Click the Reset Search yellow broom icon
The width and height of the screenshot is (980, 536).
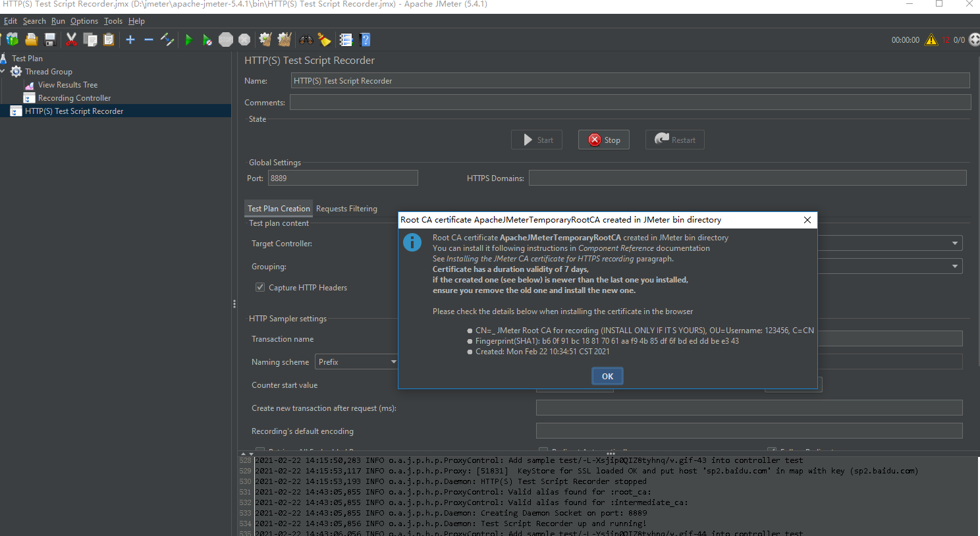coord(324,40)
